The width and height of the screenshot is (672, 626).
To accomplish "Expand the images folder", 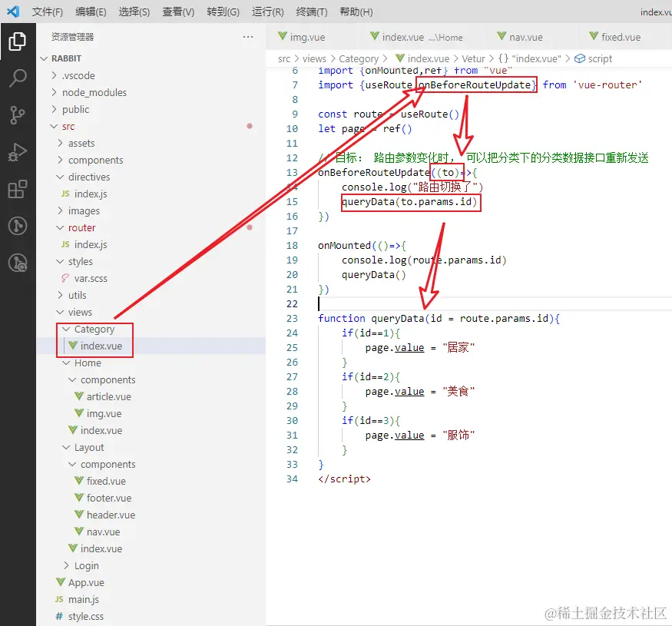I will pos(60,211).
